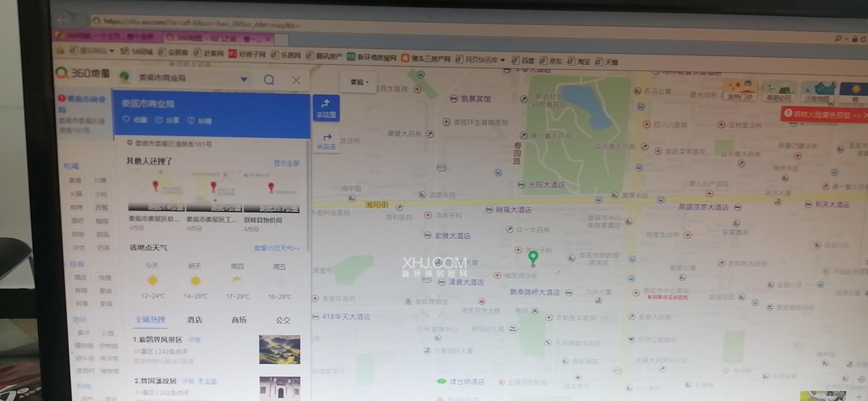The height and width of the screenshot is (401, 868).
Task: Open the 紫鹊界风景区 thumbnail image
Action: [x=280, y=349]
